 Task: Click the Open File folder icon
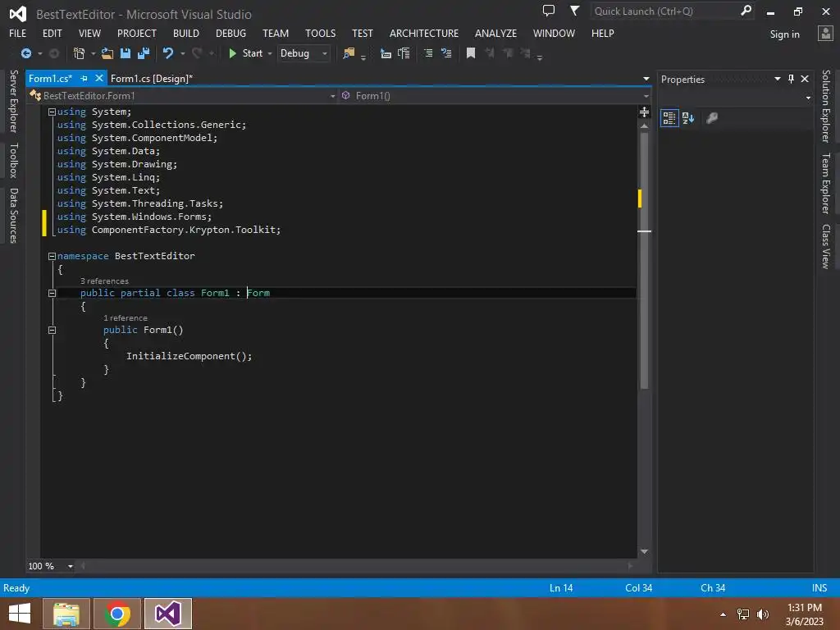pyautogui.click(x=107, y=53)
